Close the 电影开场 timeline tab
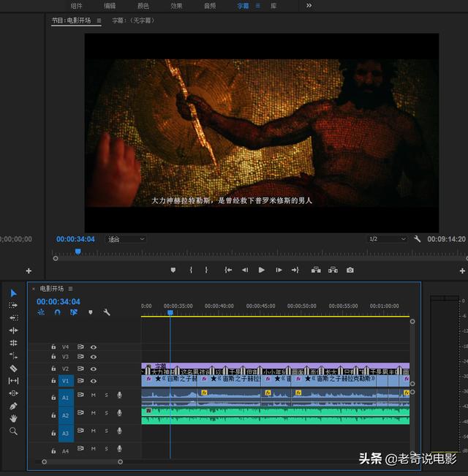Image resolution: width=468 pixels, height=476 pixels. (34, 289)
